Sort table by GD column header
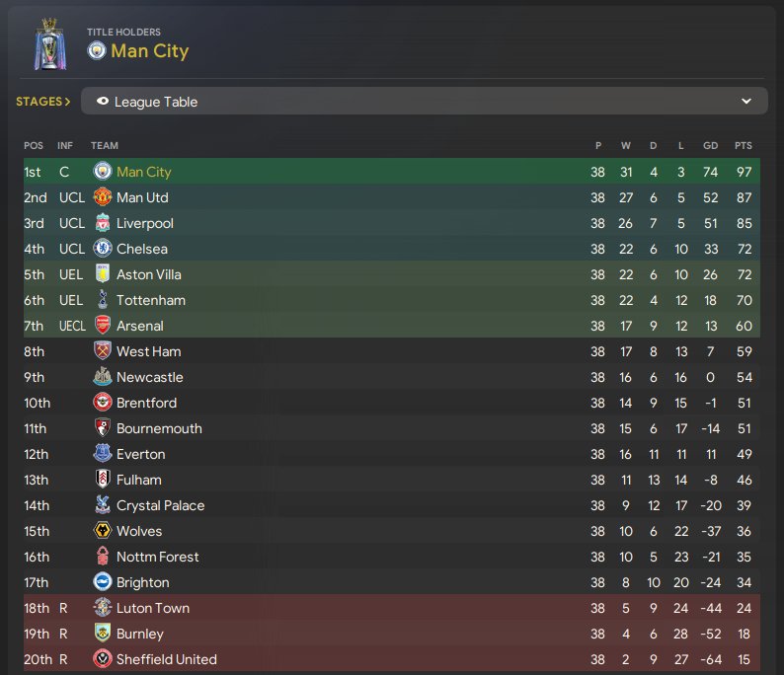This screenshot has width=784, height=675. pos(711,145)
